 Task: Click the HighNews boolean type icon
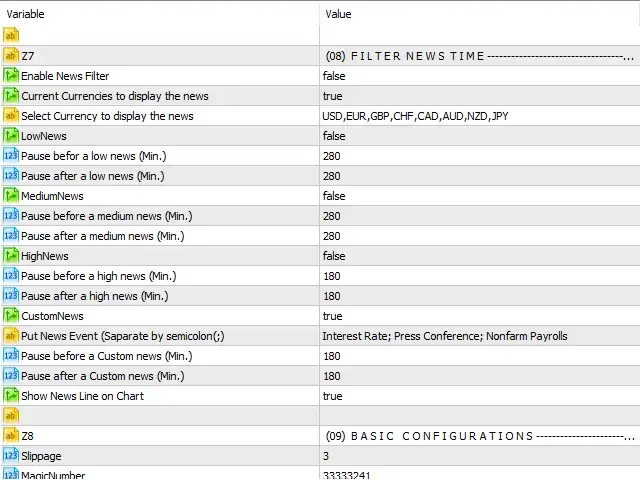[11, 256]
